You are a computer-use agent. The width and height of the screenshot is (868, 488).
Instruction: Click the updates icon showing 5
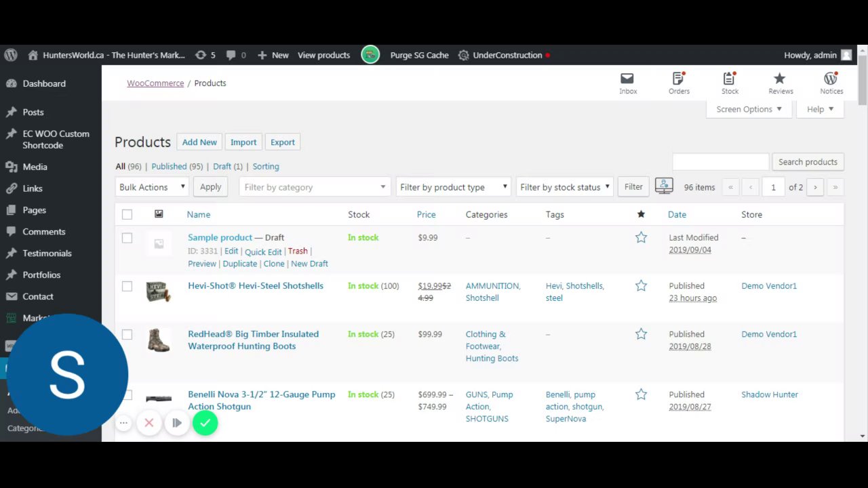200,55
